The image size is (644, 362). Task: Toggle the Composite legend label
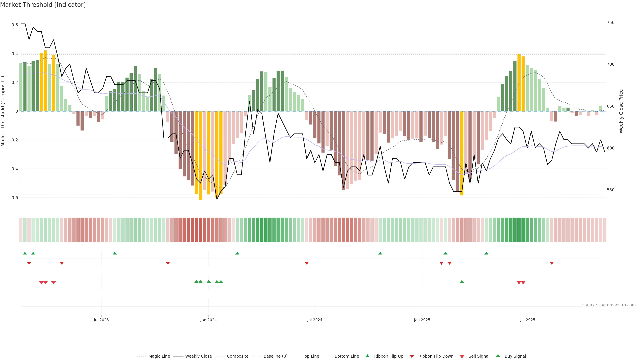(x=237, y=356)
